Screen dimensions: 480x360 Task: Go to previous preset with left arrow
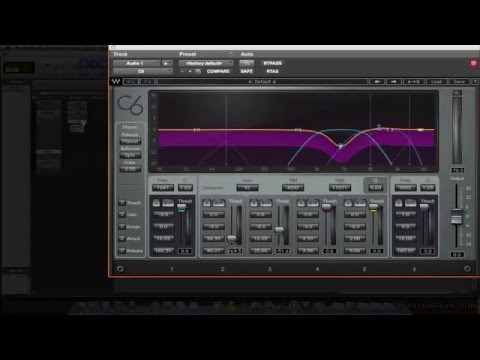377,81
